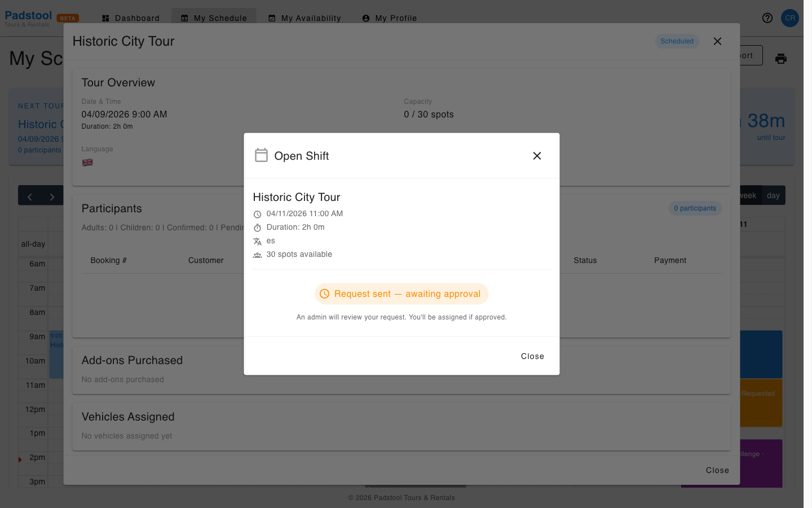812x508 pixels.
Task: Click the 0 participants badge in Participants section
Action: (x=695, y=208)
